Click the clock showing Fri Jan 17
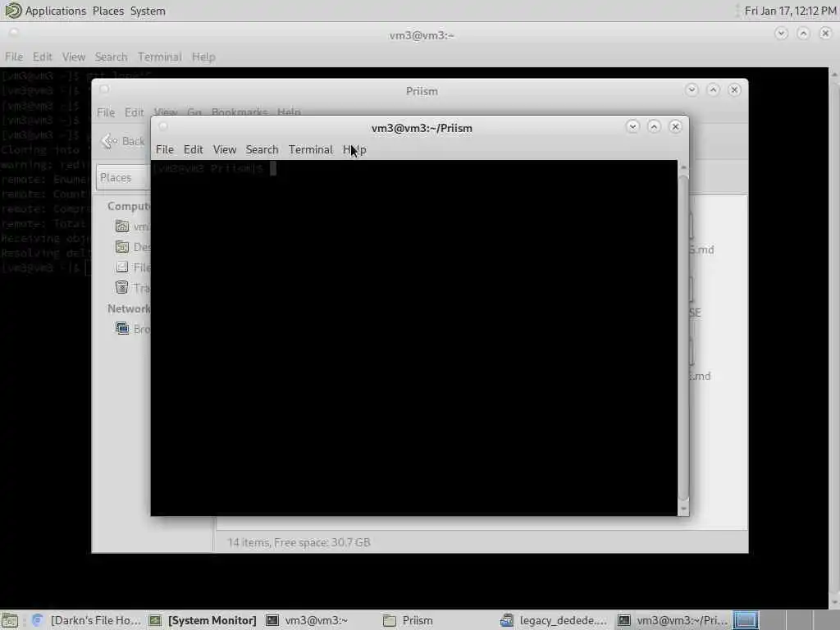This screenshot has width=840, height=630. tap(790, 11)
